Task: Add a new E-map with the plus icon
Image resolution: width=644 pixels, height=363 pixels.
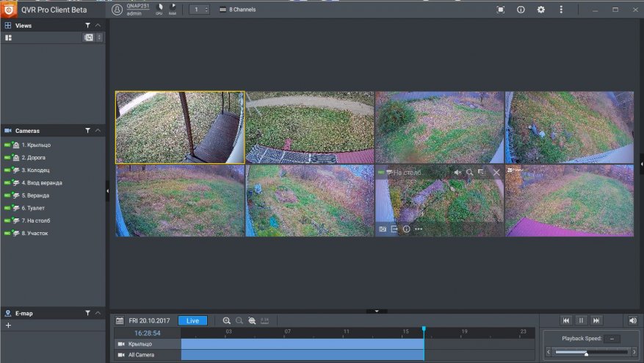Action: pyautogui.click(x=8, y=325)
